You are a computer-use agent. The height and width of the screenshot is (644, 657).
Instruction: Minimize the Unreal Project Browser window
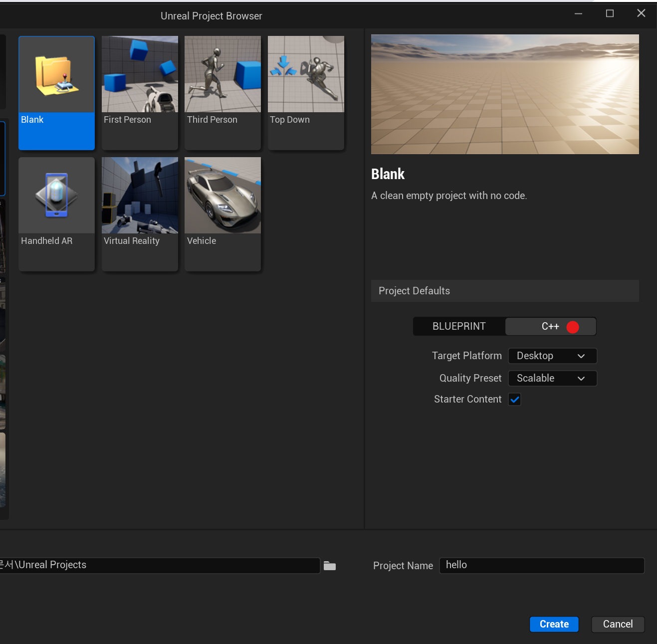(x=578, y=13)
